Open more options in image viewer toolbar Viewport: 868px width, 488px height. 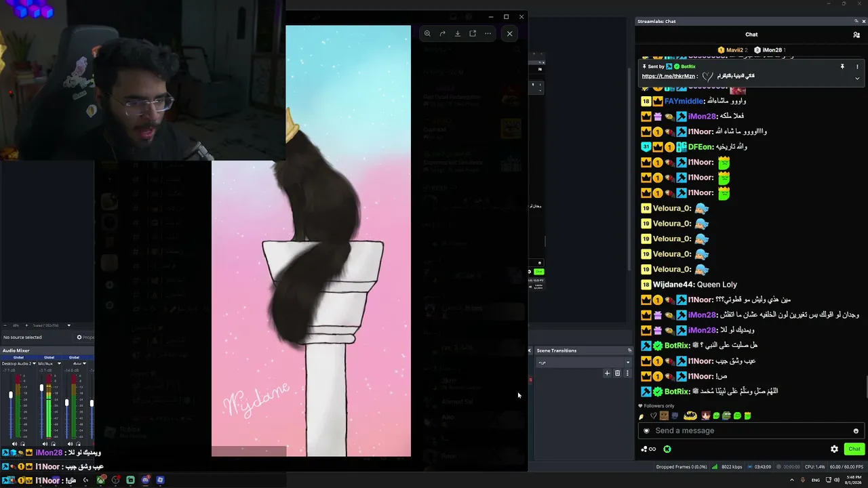pyautogui.click(x=488, y=33)
